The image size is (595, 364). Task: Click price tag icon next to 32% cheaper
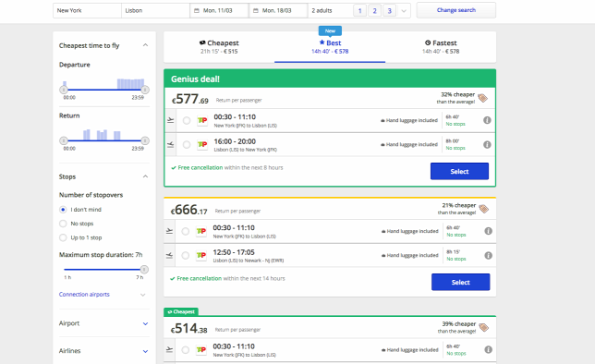[x=482, y=98]
